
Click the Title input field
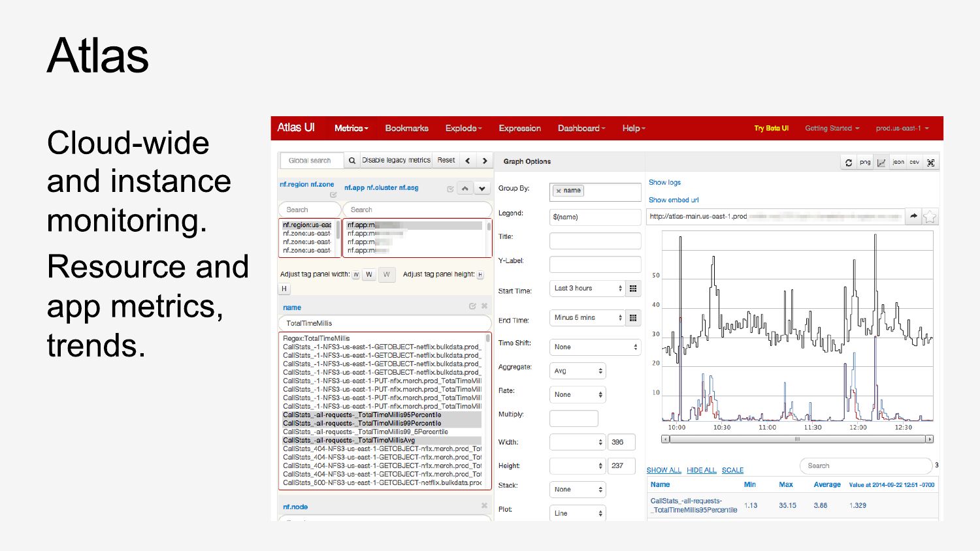(x=595, y=241)
